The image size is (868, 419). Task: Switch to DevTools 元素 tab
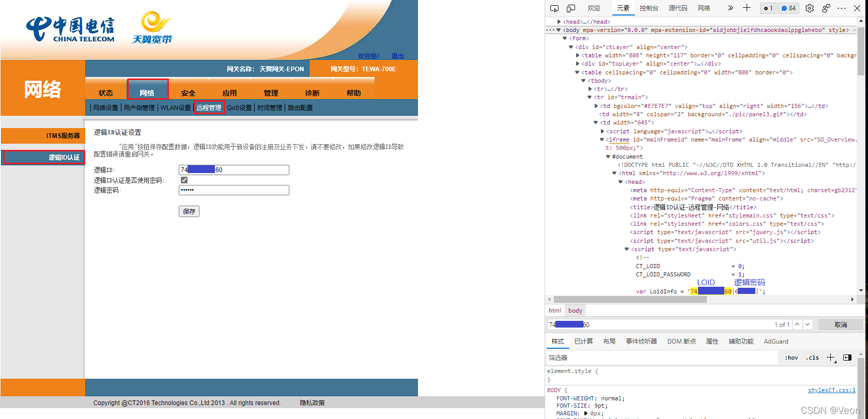pos(623,8)
